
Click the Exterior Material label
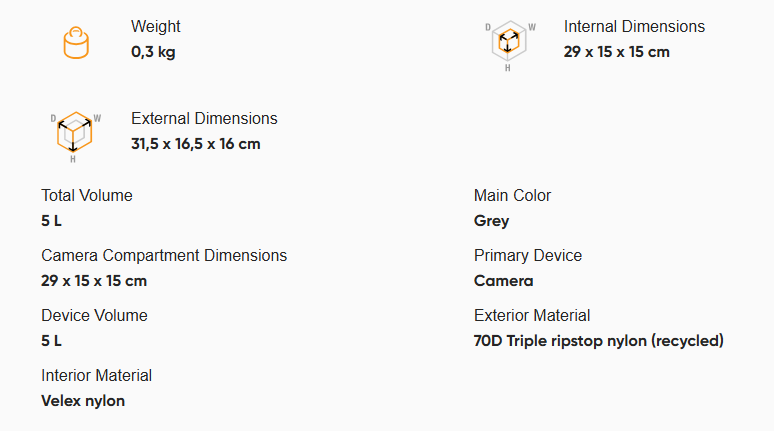[532, 315]
